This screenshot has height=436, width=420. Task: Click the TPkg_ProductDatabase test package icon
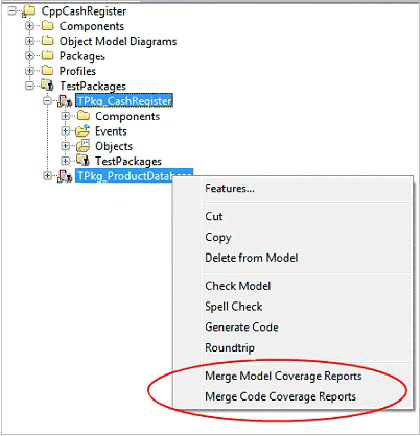[65, 176]
